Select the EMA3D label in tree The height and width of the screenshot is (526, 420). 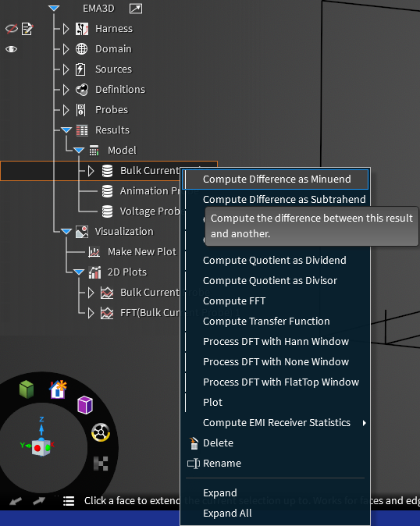(98, 9)
